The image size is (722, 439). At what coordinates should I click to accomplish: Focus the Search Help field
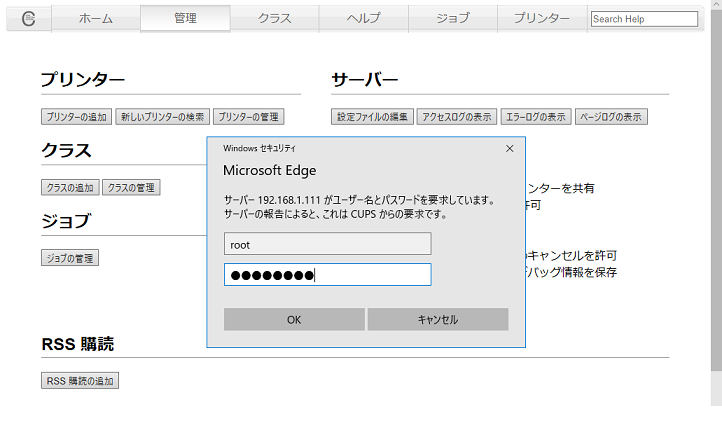click(x=644, y=19)
